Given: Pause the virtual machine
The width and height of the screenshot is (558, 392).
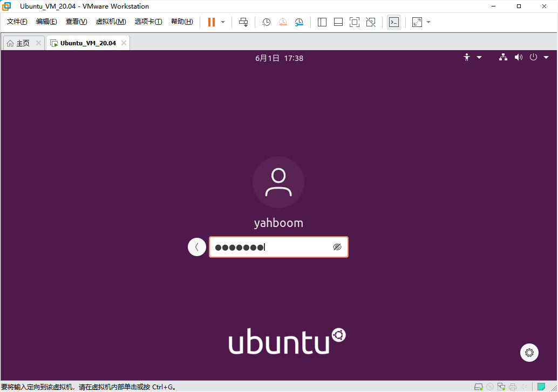Looking at the screenshot, I should [x=212, y=22].
